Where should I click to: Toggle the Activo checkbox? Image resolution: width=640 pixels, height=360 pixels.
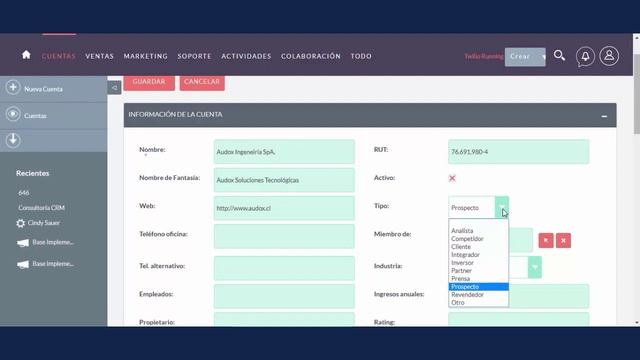[x=452, y=178]
